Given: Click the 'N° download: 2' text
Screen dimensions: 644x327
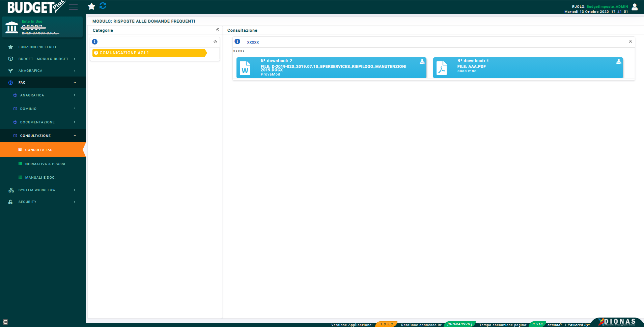Looking at the screenshot, I should click(x=276, y=61).
